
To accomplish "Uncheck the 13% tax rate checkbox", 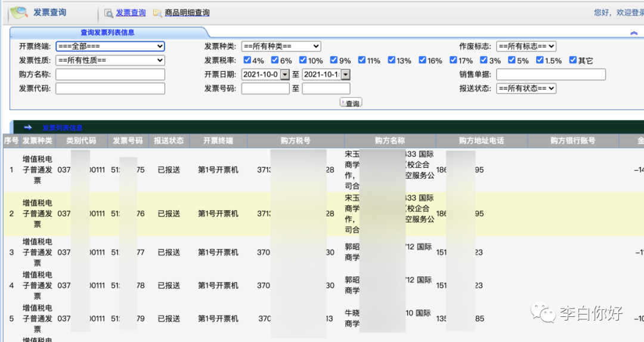I will tap(392, 60).
